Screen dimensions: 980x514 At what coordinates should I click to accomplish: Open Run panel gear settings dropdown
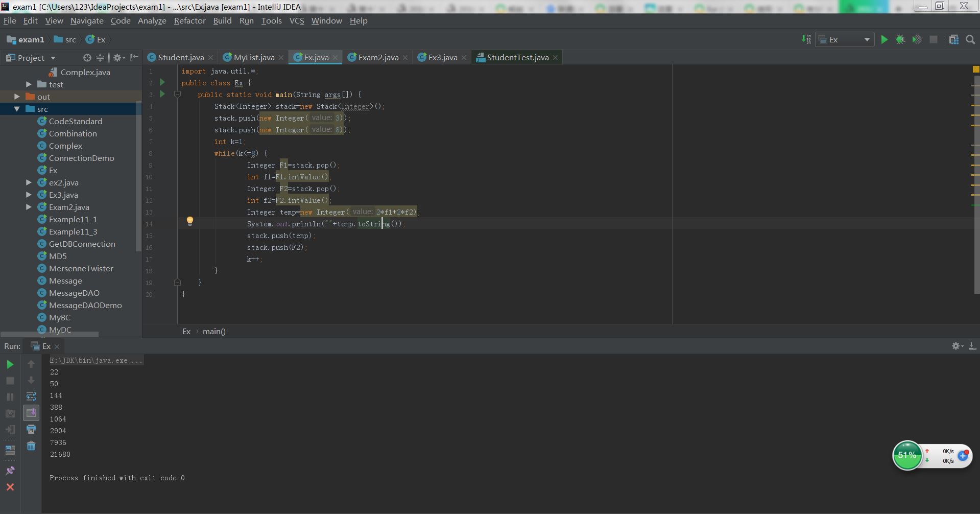coord(958,346)
